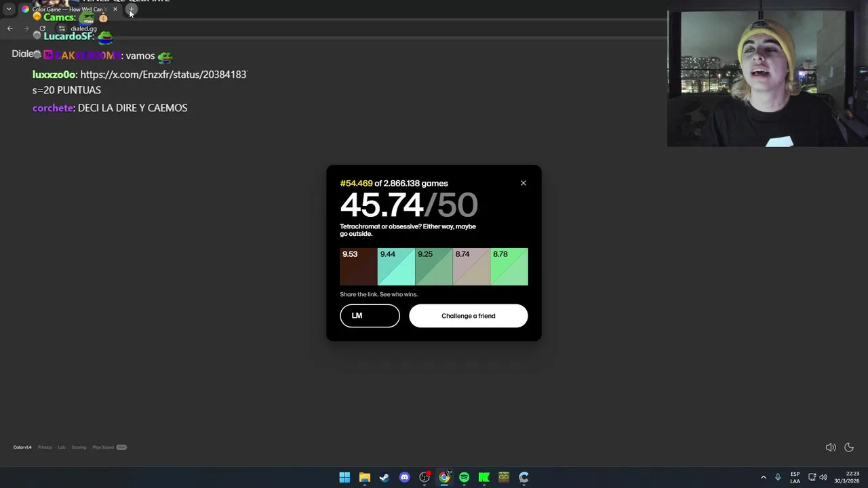Toggle dark mode moon icon
This screenshot has width=868, height=488.
coord(849,447)
